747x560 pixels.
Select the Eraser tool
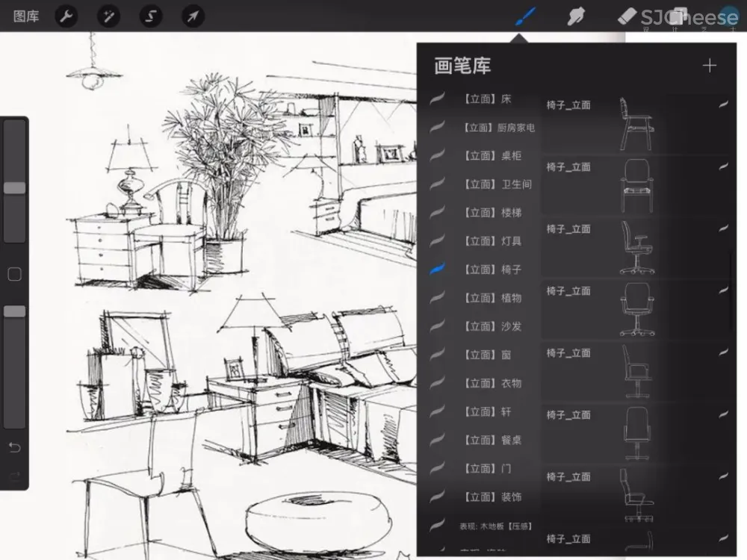[627, 16]
